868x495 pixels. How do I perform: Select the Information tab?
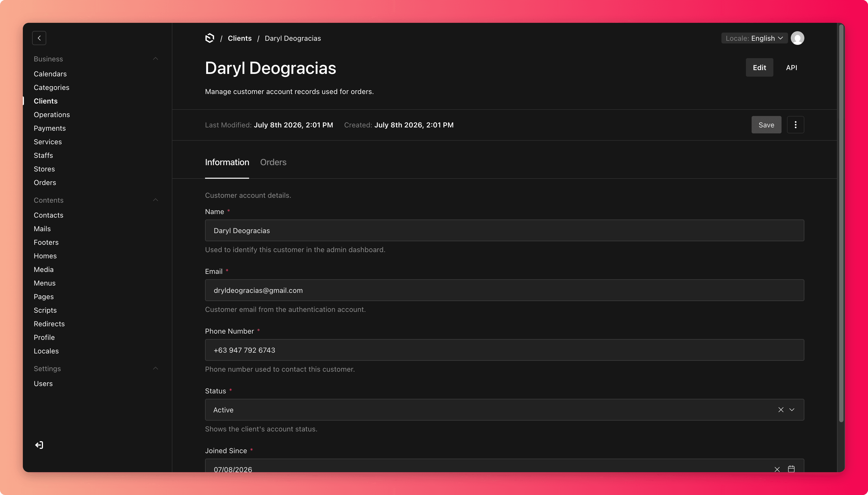(227, 162)
